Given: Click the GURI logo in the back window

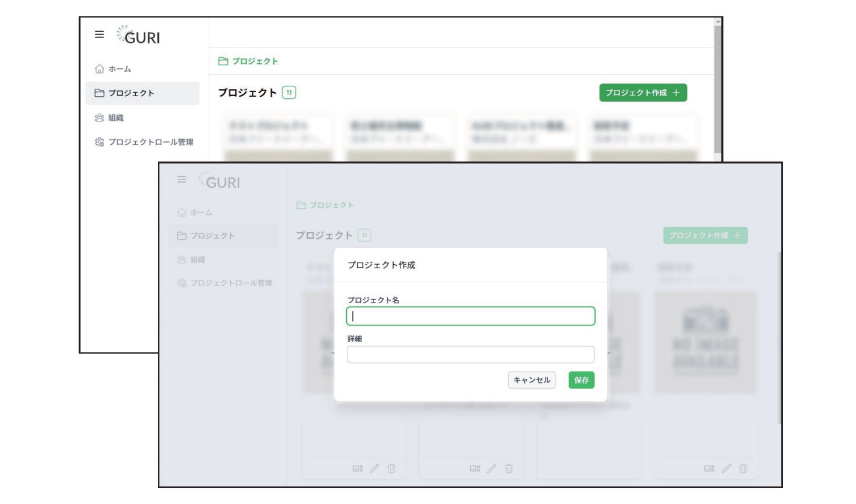Looking at the screenshot, I should (139, 36).
